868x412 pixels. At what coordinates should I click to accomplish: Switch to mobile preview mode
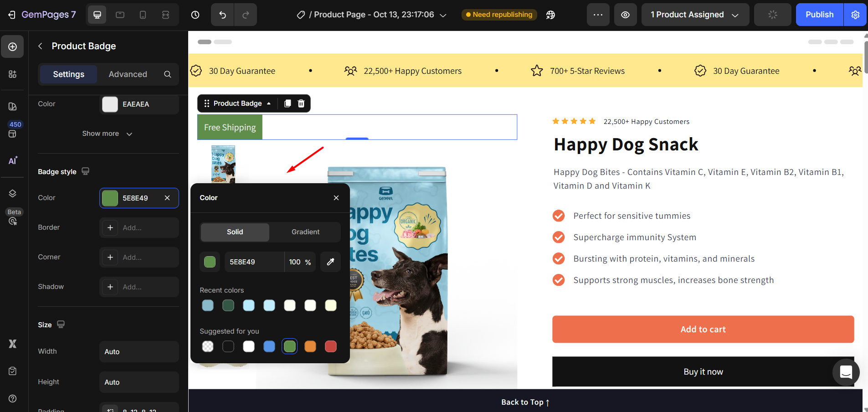point(143,15)
